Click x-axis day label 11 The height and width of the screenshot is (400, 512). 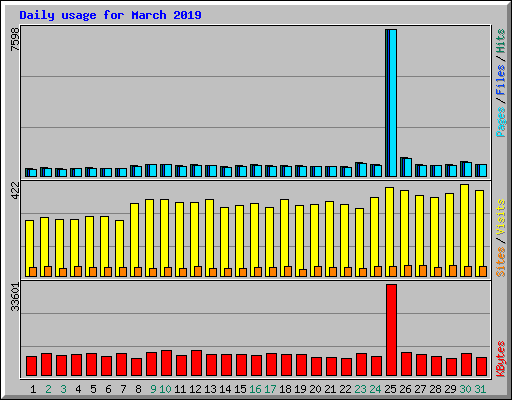pyautogui.click(x=180, y=389)
